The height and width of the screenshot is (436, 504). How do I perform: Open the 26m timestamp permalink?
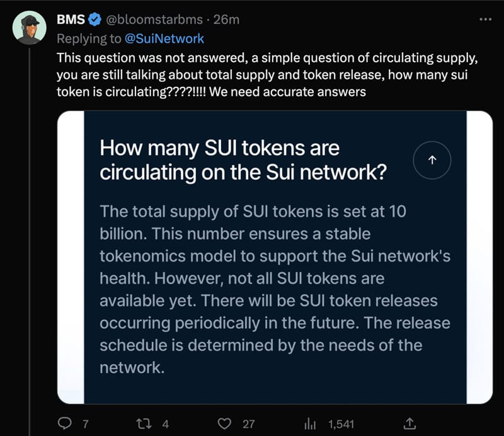pos(226,20)
